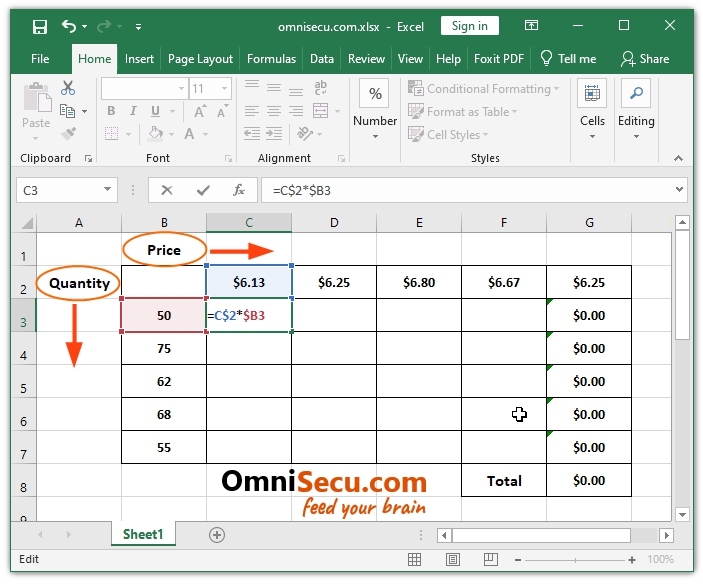Click Cancel X in formula bar
The image size is (703, 584).
[x=167, y=190]
